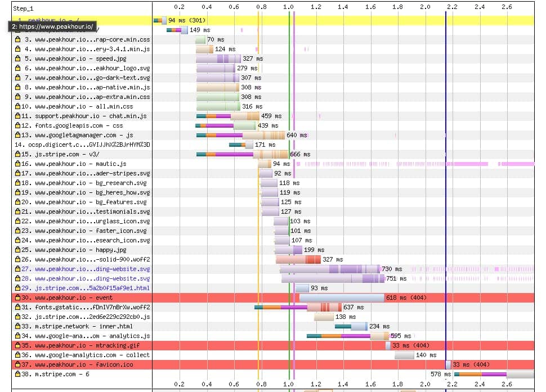The width and height of the screenshot is (546, 392).
Task: Click the 595 ms timing label
Action: 401,336
